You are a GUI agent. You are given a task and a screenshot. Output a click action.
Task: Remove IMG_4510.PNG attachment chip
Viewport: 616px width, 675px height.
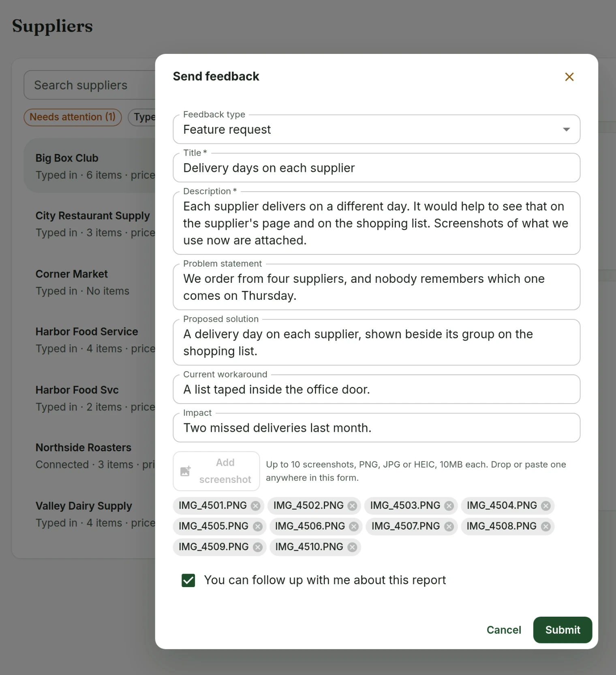coord(352,547)
